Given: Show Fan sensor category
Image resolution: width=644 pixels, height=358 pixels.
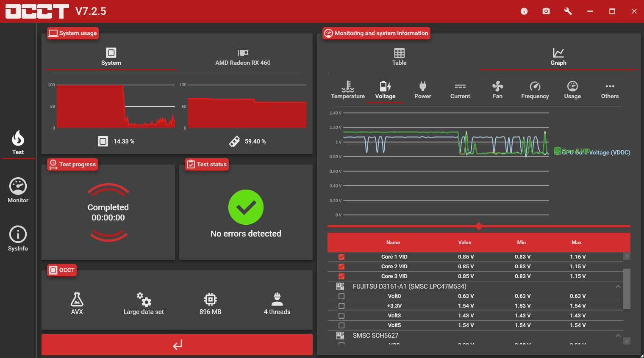Looking at the screenshot, I should (497, 90).
